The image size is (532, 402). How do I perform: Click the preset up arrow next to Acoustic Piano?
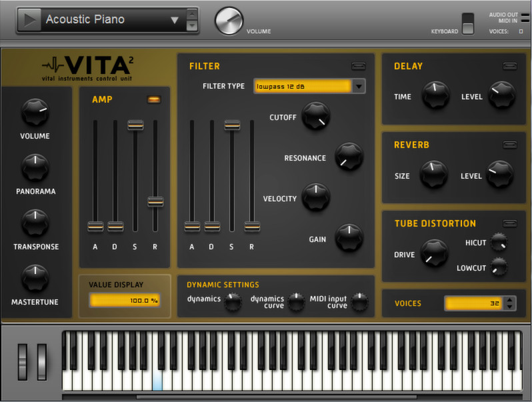[192, 15]
